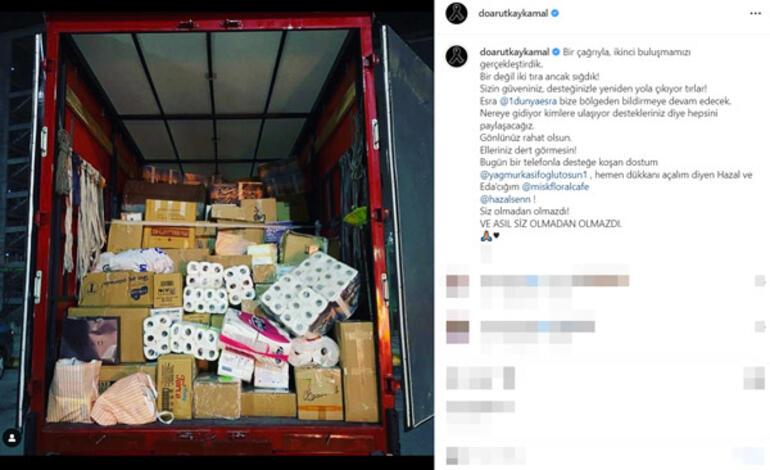Click the truck cargo photo
Viewport: 770px width, 470px height.
click(217, 235)
